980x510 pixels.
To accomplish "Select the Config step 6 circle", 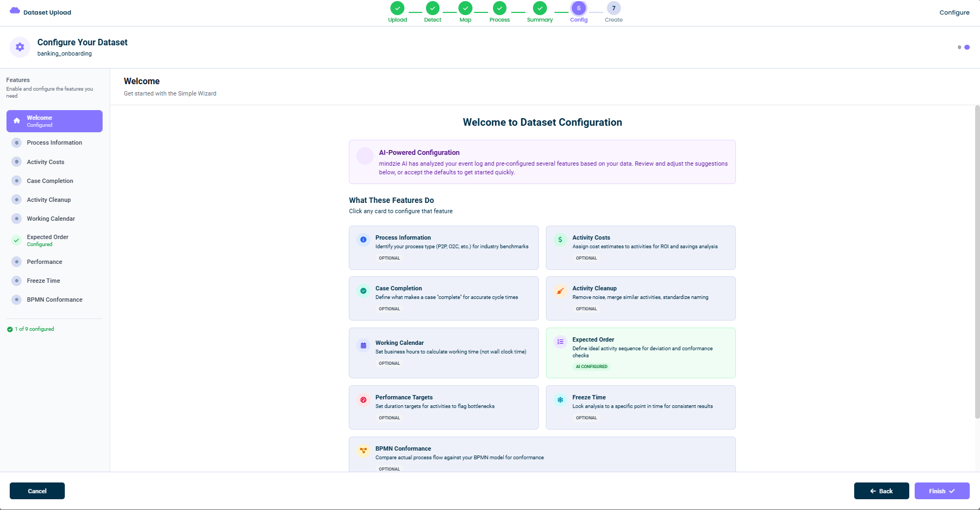I will [x=579, y=8].
